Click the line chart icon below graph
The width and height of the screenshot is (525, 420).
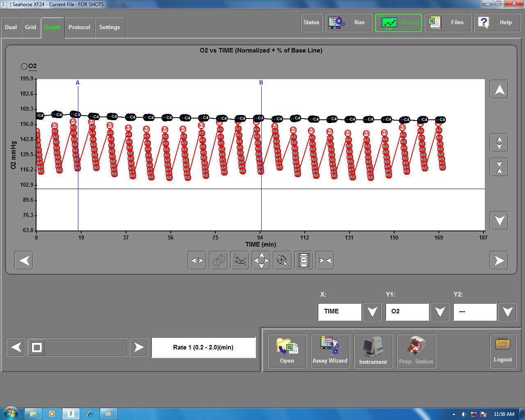click(x=240, y=260)
